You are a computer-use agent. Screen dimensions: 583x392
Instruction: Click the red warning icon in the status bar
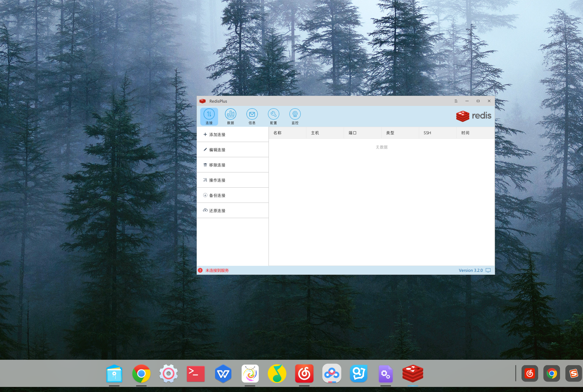[200, 270]
